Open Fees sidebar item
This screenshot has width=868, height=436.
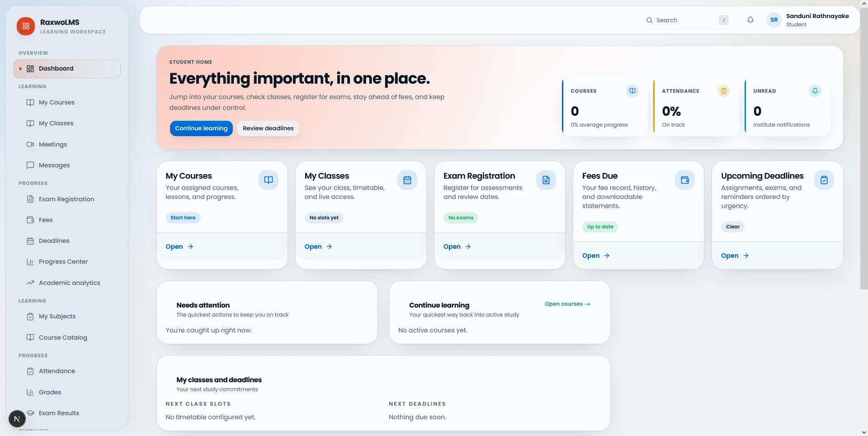(x=67, y=220)
